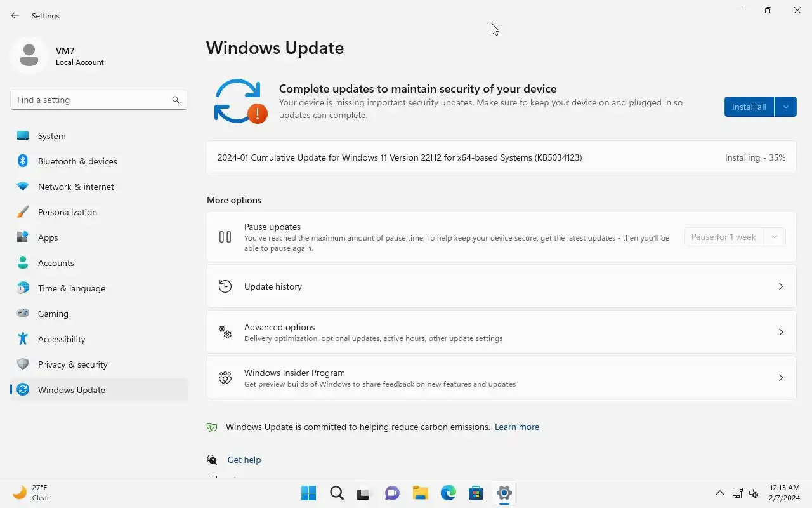Viewport: 812px width, 508px height.
Task: Go to Gaming settings
Action: coord(99,314)
